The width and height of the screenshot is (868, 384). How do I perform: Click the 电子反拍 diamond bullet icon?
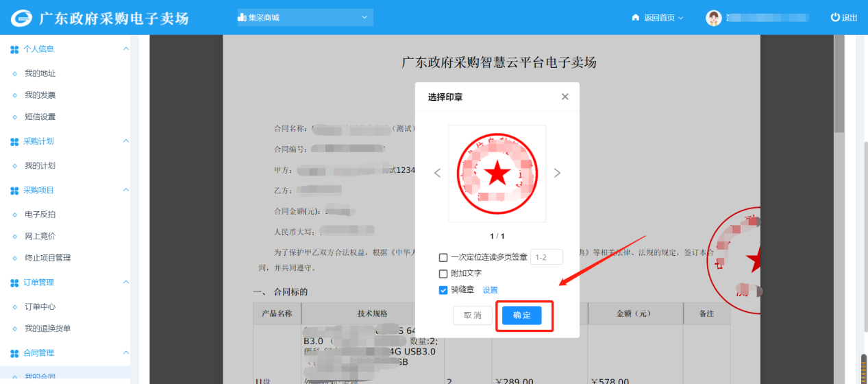pyautogui.click(x=15, y=215)
